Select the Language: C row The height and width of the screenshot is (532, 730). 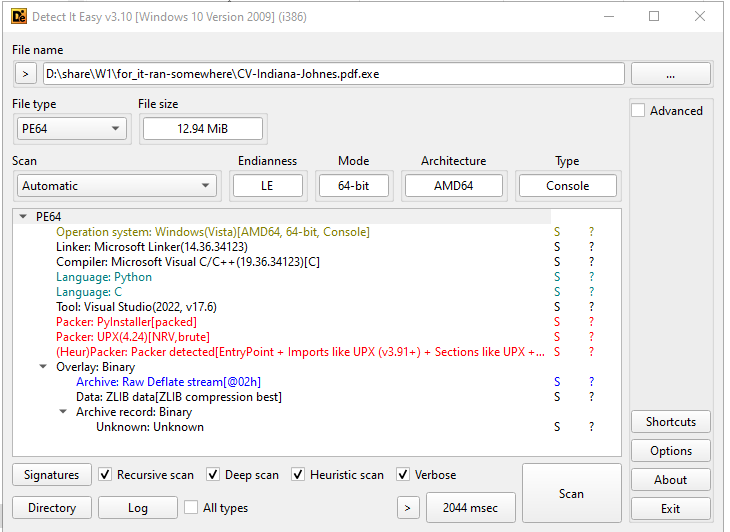[89, 292]
